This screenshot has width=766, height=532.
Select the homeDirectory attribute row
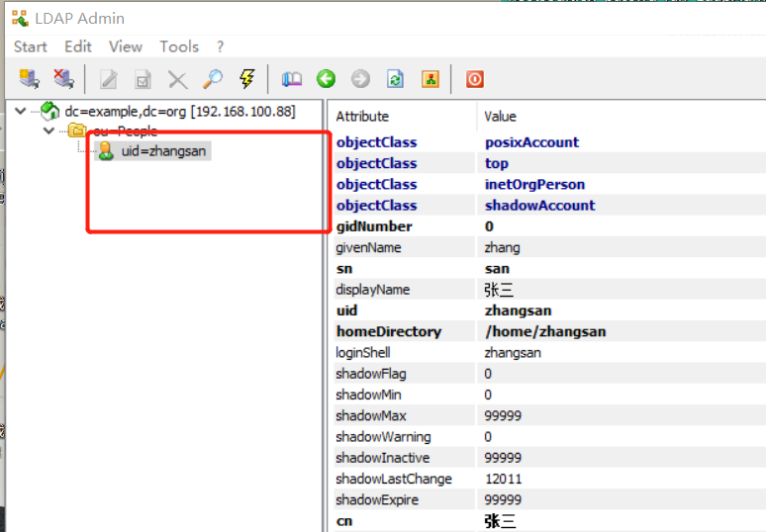click(x=388, y=331)
